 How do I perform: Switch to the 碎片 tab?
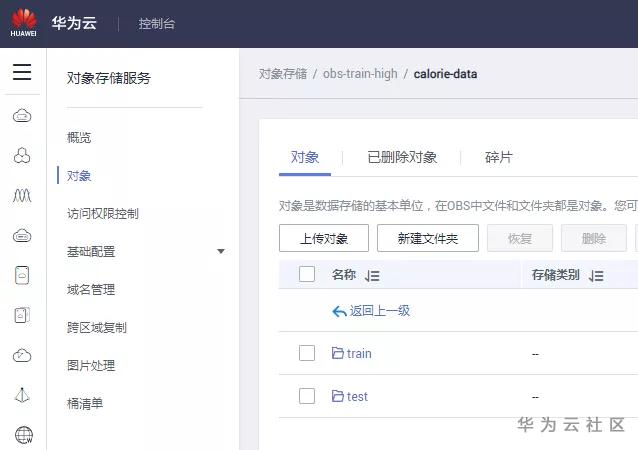pos(498,157)
